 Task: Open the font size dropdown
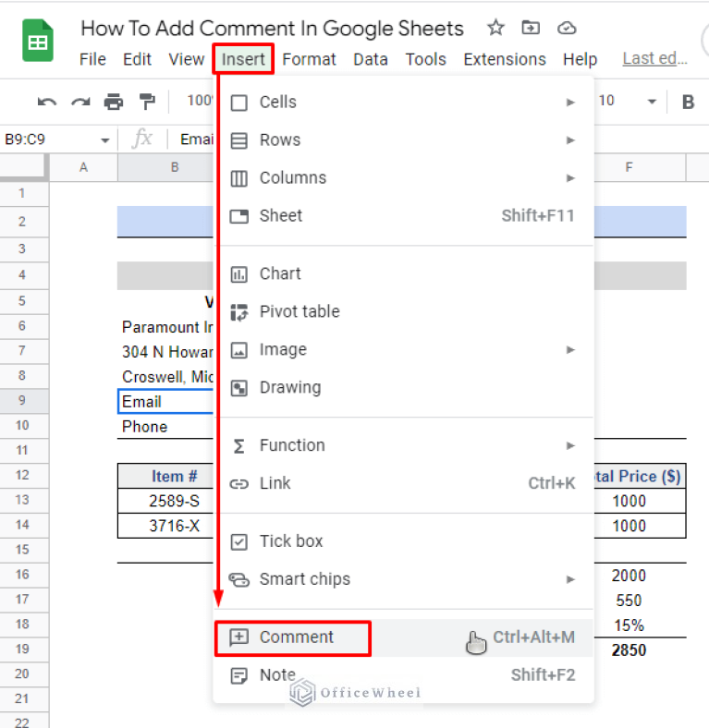coord(652,102)
